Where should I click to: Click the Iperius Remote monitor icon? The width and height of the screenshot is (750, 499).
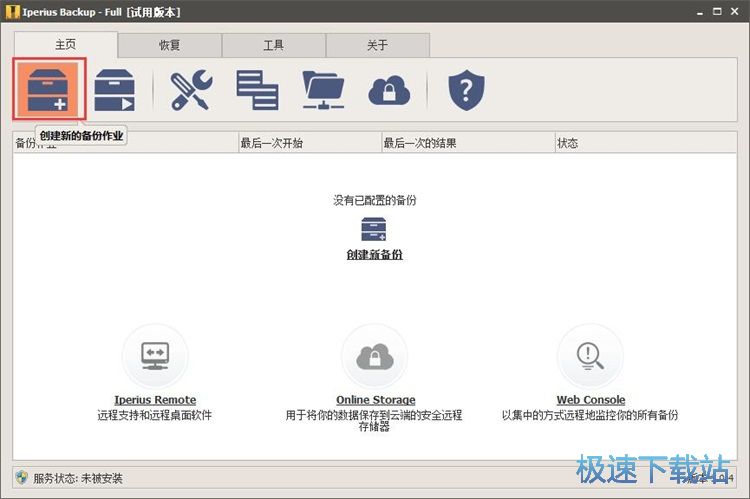[155, 356]
